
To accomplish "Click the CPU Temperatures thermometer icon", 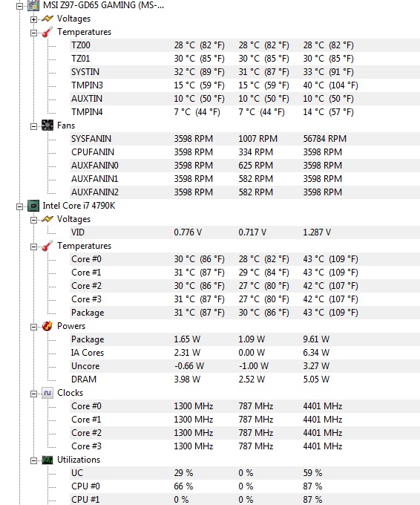I will pos(47,246).
